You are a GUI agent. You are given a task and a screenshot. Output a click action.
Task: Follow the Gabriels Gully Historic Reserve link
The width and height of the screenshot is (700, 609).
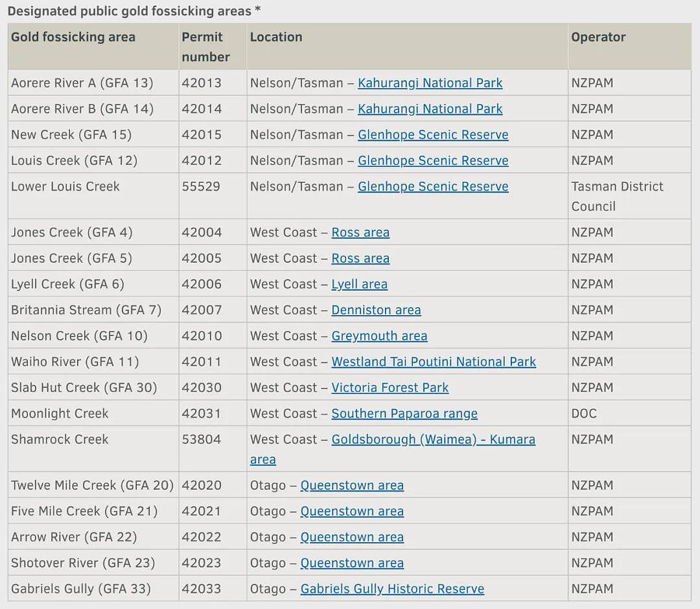click(392, 590)
